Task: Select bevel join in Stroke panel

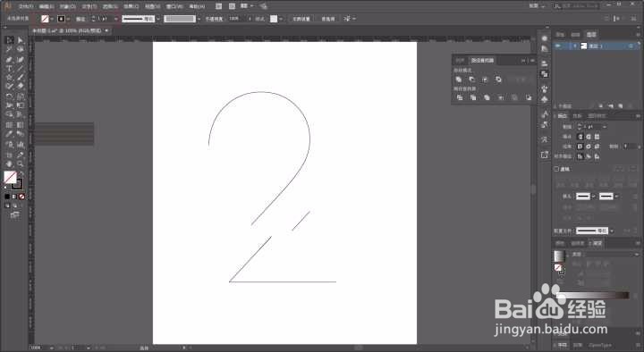Action: coord(597,146)
